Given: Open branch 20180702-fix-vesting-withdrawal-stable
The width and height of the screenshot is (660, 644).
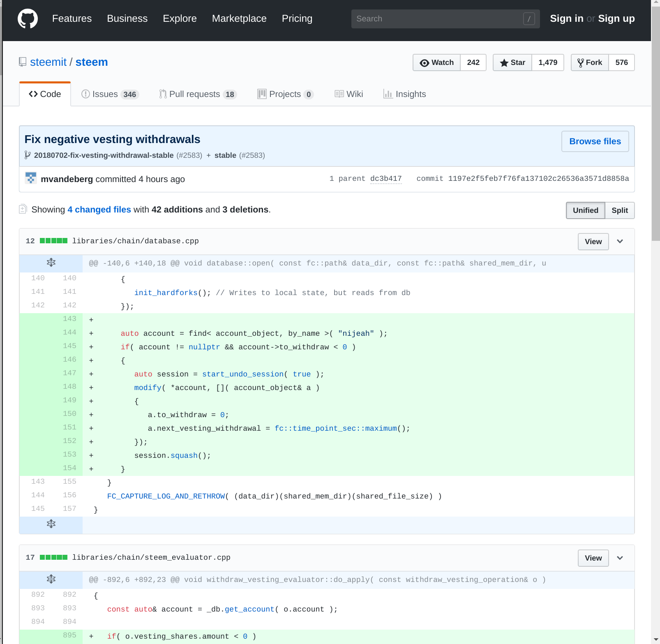Looking at the screenshot, I should (104, 155).
